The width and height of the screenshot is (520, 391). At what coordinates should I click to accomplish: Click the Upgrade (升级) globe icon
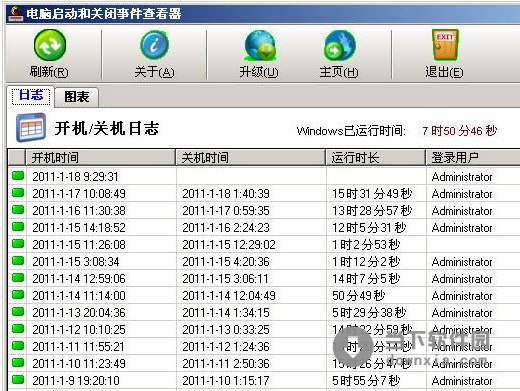tap(260, 46)
